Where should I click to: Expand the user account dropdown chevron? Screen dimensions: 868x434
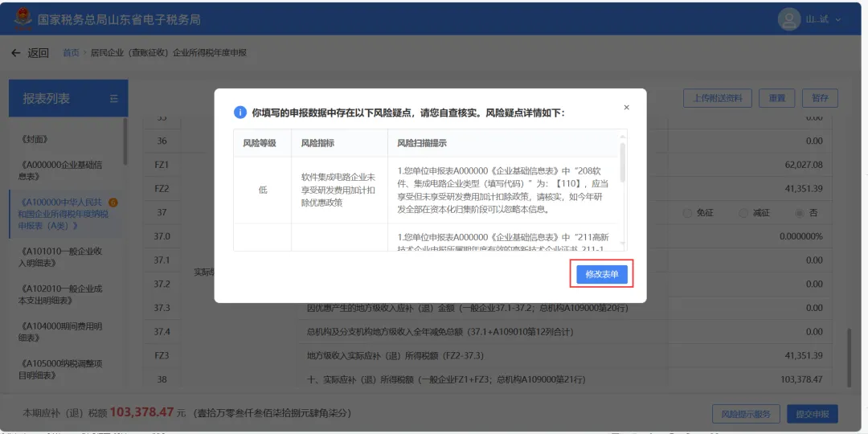click(838, 20)
